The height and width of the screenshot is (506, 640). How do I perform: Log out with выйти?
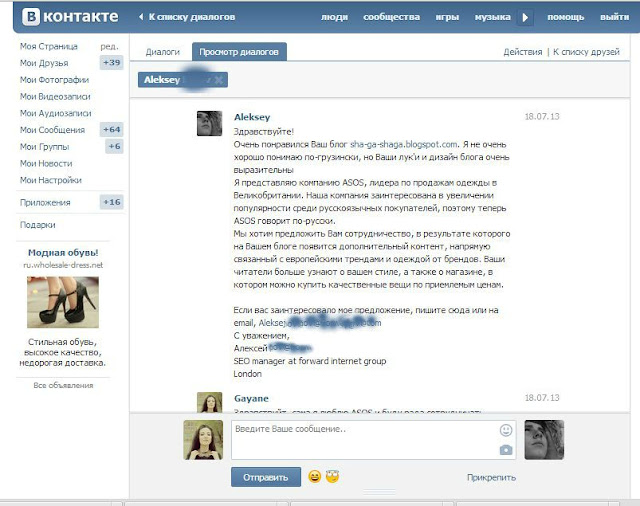(614, 17)
